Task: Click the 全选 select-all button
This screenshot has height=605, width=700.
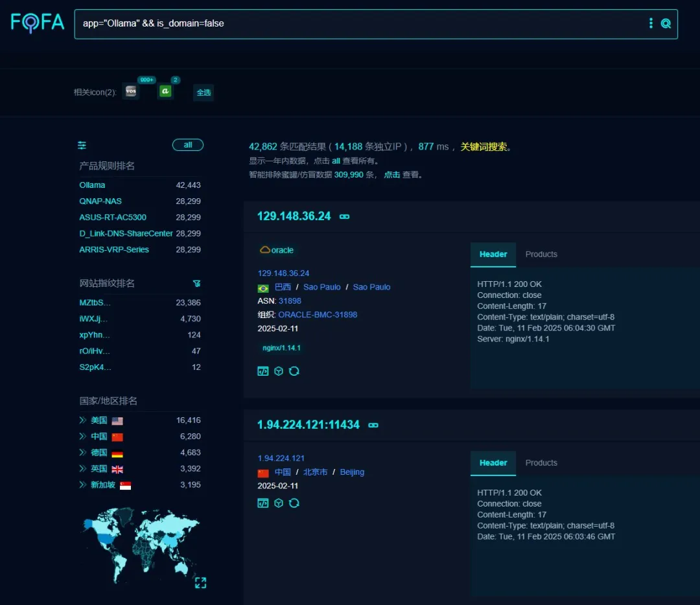Action: click(204, 93)
